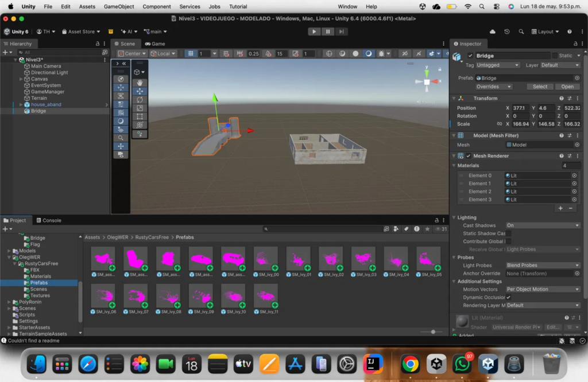The width and height of the screenshot is (588, 382).
Task: Open the GameObject menu
Action: point(118,6)
